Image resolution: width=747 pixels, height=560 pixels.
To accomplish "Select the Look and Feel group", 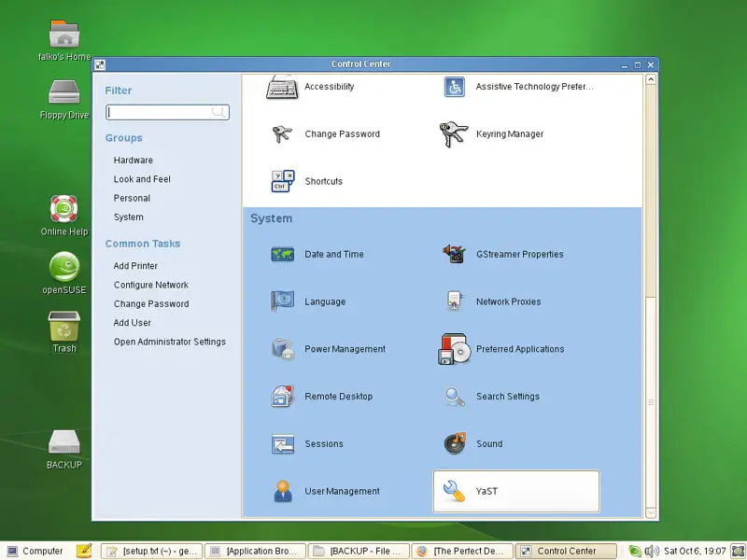I will 142,179.
